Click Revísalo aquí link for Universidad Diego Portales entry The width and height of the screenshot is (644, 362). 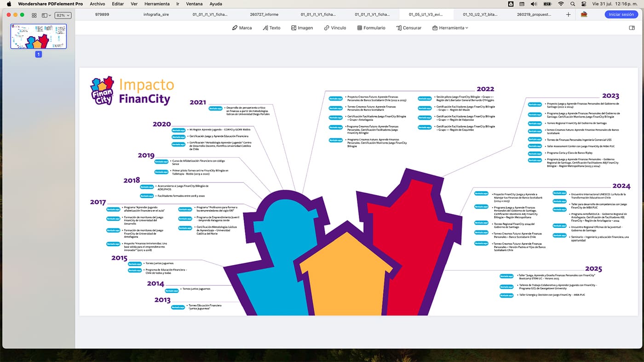tap(215, 108)
